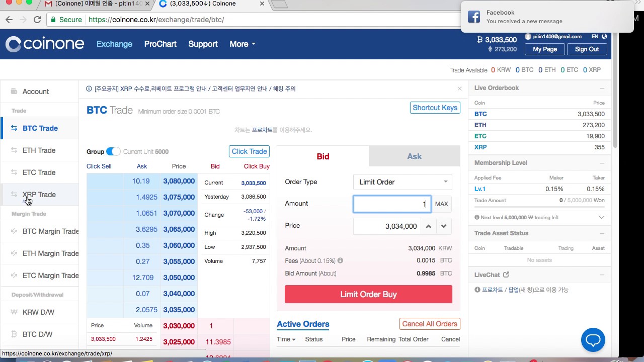This screenshot has height=362, width=644.
Task: Open the More menu dropdown
Action: coord(243,44)
